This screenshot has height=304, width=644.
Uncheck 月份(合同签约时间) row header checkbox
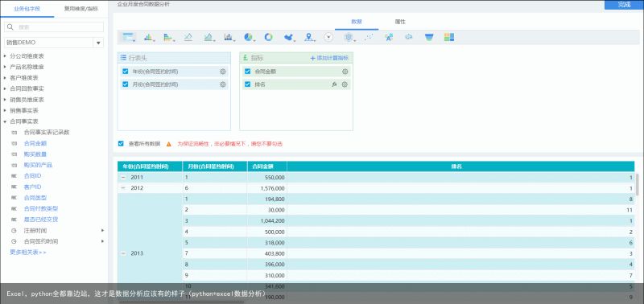pyautogui.click(x=126, y=84)
